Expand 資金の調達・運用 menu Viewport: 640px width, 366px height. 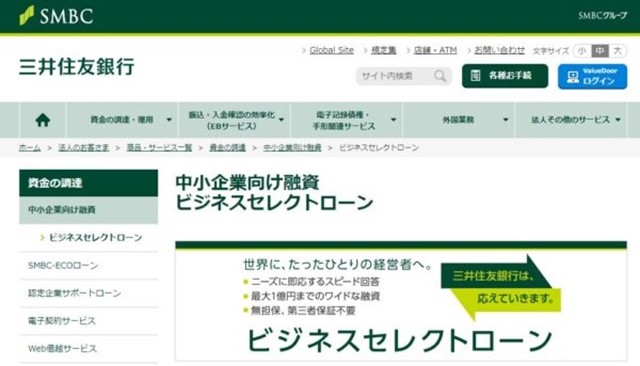click(x=122, y=120)
